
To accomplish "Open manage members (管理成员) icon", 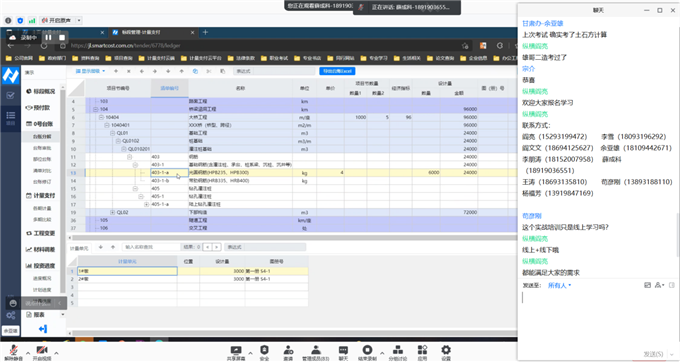I will (x=316, y=352).
